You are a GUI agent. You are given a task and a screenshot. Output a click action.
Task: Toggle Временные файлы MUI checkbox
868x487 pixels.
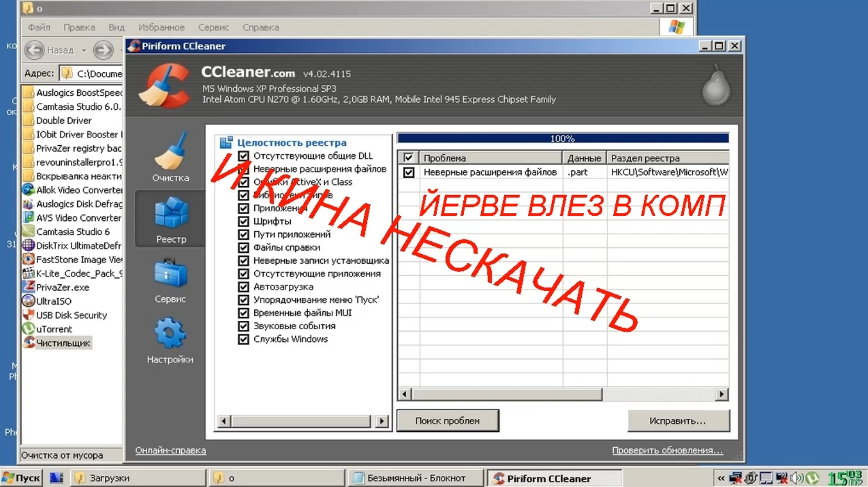coord(243,313)
